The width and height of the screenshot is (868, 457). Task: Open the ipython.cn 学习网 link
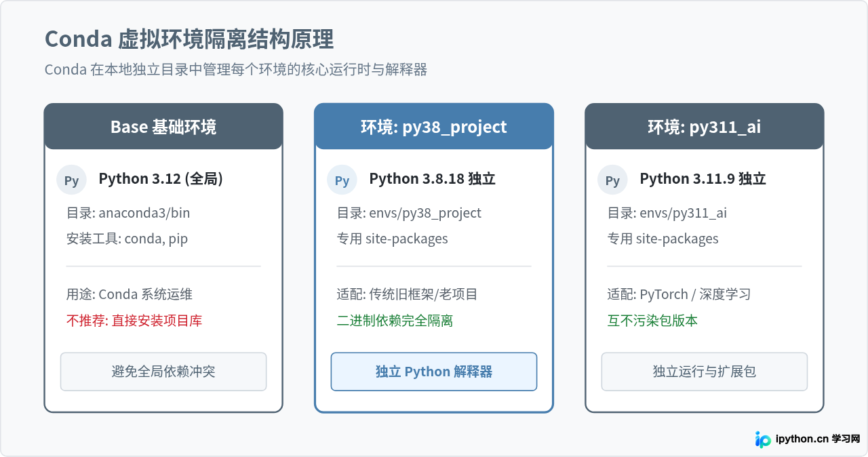click(x=818, y=439)
